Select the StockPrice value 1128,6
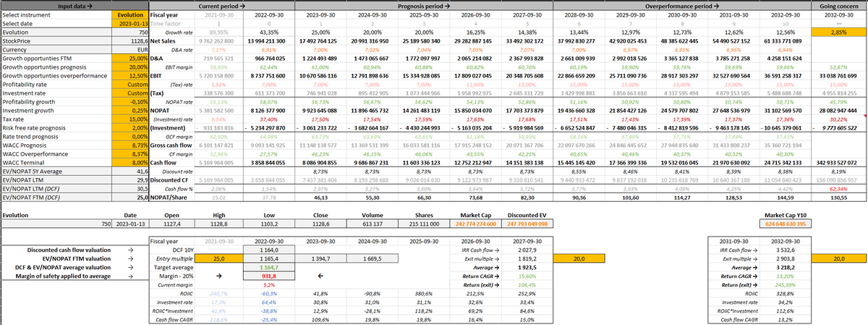 tap(131, 42)
